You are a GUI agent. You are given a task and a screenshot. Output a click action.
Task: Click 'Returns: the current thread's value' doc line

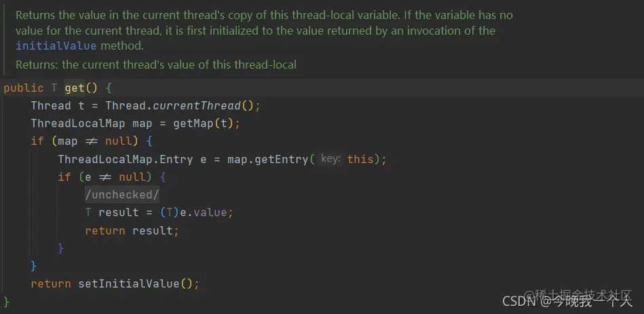click(x=156, y=65)
